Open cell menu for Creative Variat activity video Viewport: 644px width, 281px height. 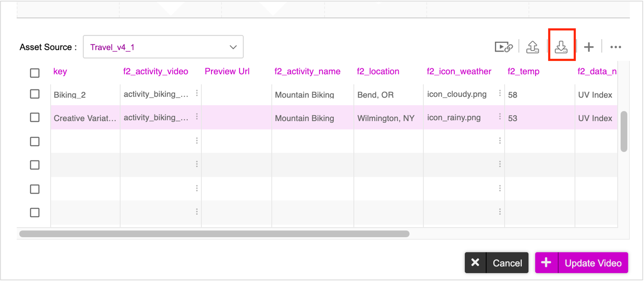point(197,116)
